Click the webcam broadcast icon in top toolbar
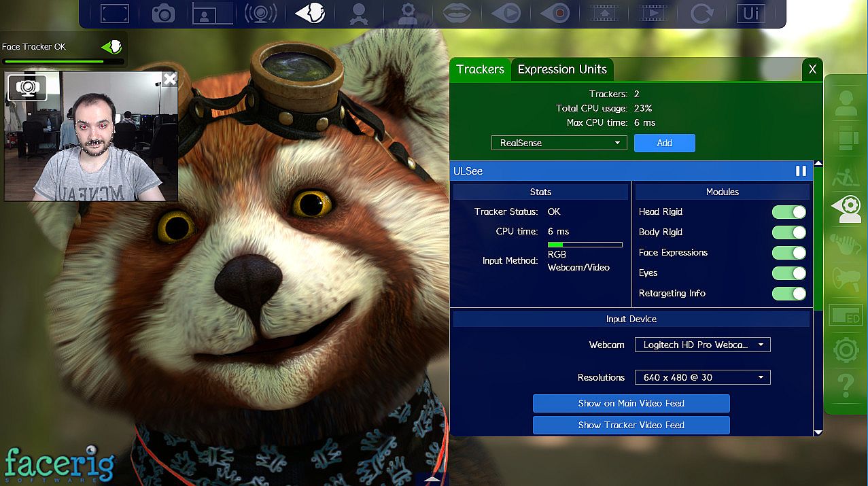The height and width of the screenshot is (486, 868). click(x=261, y=13)
